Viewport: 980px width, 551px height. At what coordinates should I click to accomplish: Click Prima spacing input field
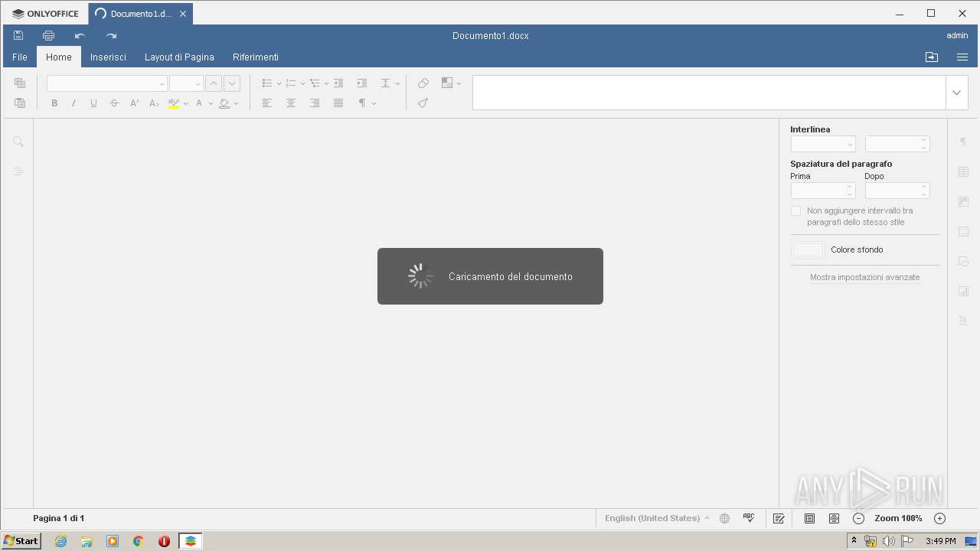[823, 191]
